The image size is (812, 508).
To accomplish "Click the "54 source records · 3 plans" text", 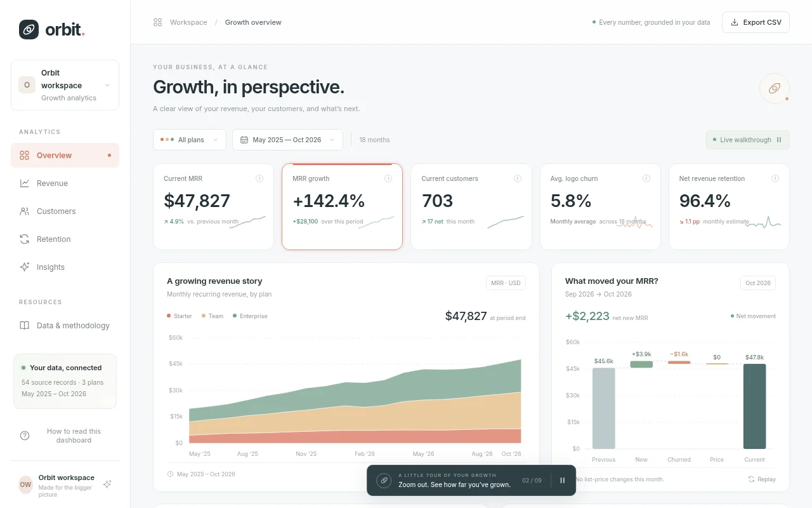I will click(62, 382).
